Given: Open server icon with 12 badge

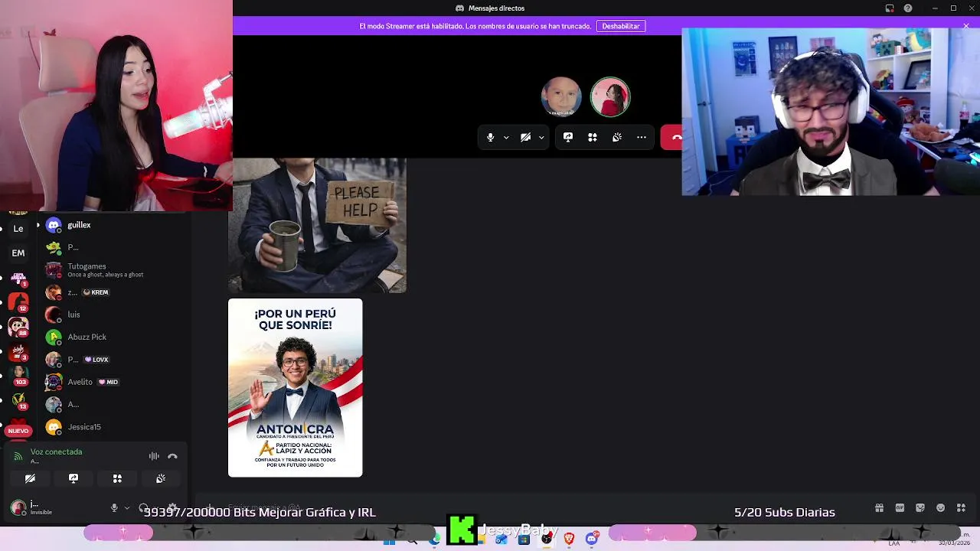Looking at the screenshot, I should [18, 302].
